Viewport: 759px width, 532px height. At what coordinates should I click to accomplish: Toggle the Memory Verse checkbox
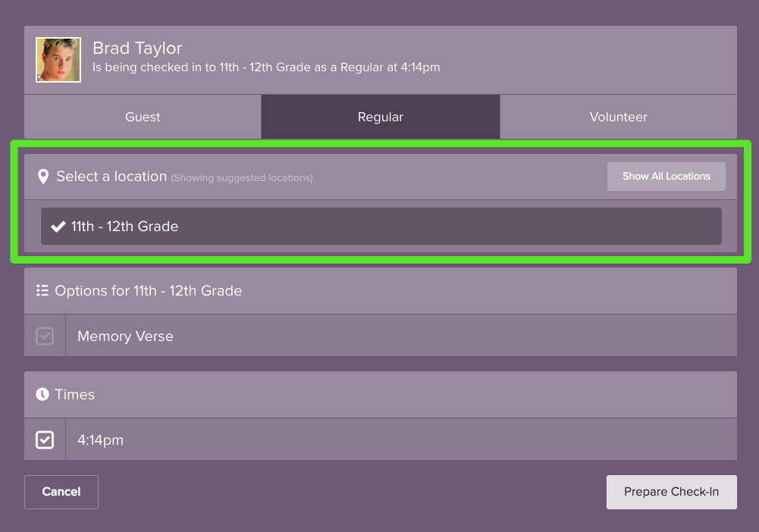tap(45, 336)
